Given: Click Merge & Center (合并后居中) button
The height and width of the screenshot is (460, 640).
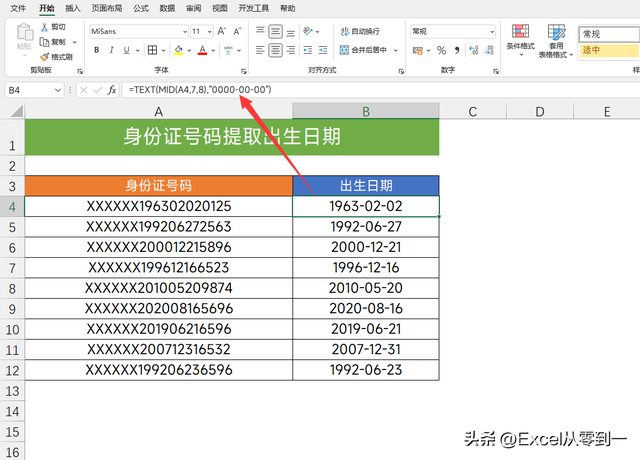Looking at the screenshot, I should click(363, 50).
